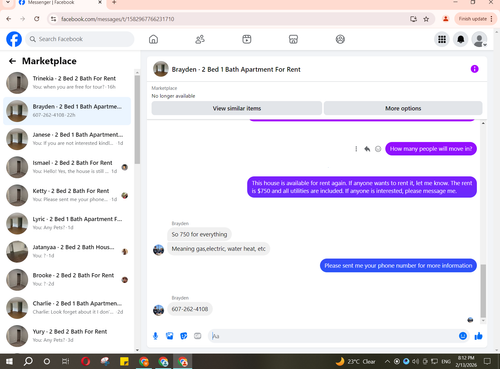Open Windows taskbar search
500x369 pixels.
tap(28, 361)
